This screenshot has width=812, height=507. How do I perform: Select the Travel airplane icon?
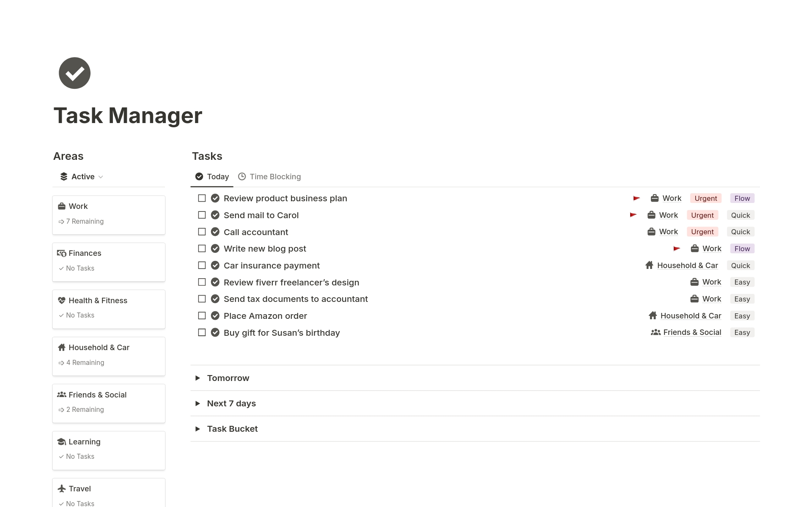[x=62, y=488]
